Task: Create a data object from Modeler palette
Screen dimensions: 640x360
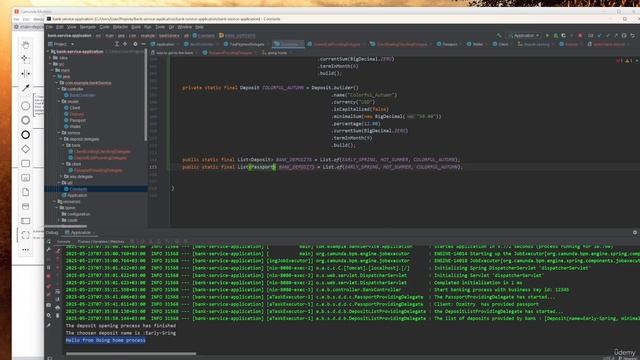Action: pos(25,192)
